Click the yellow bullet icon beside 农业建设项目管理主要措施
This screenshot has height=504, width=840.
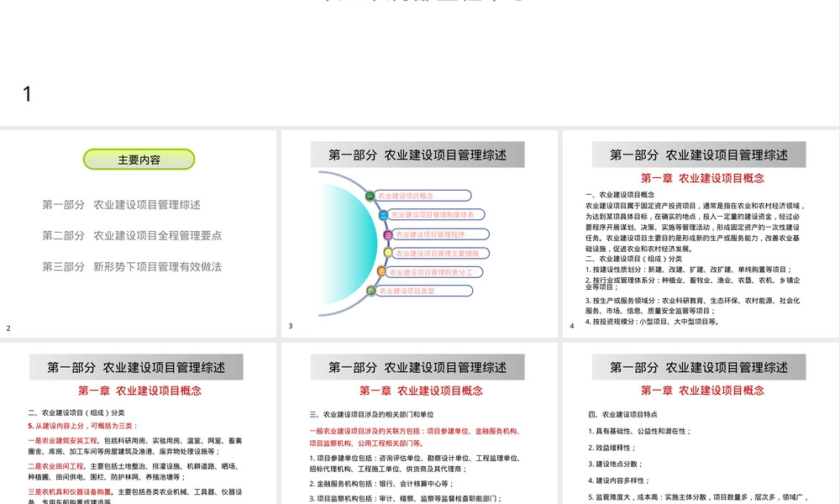click(x=388, y=253)
